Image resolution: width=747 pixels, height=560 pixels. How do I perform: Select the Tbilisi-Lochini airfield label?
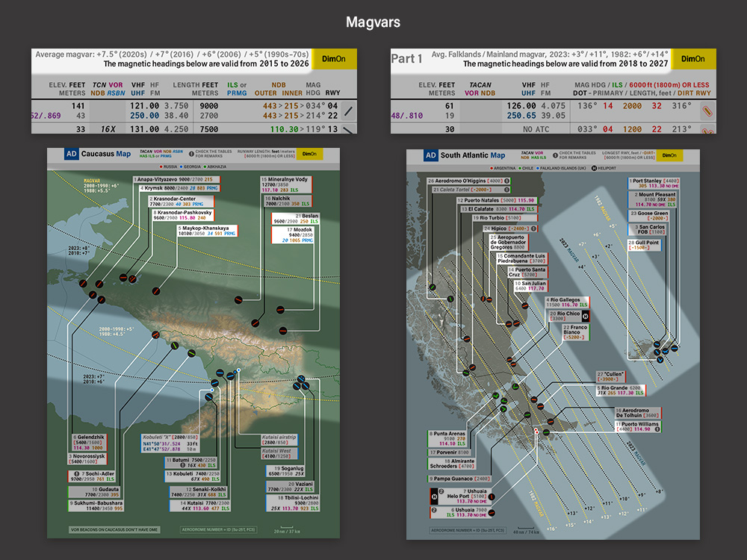[293, 503]
